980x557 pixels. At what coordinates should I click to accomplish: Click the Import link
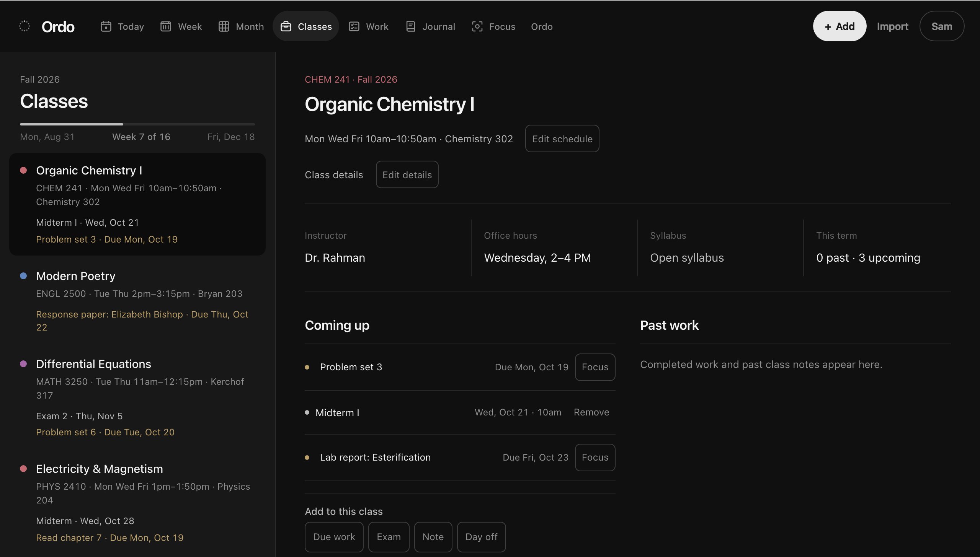coord(892,26)
